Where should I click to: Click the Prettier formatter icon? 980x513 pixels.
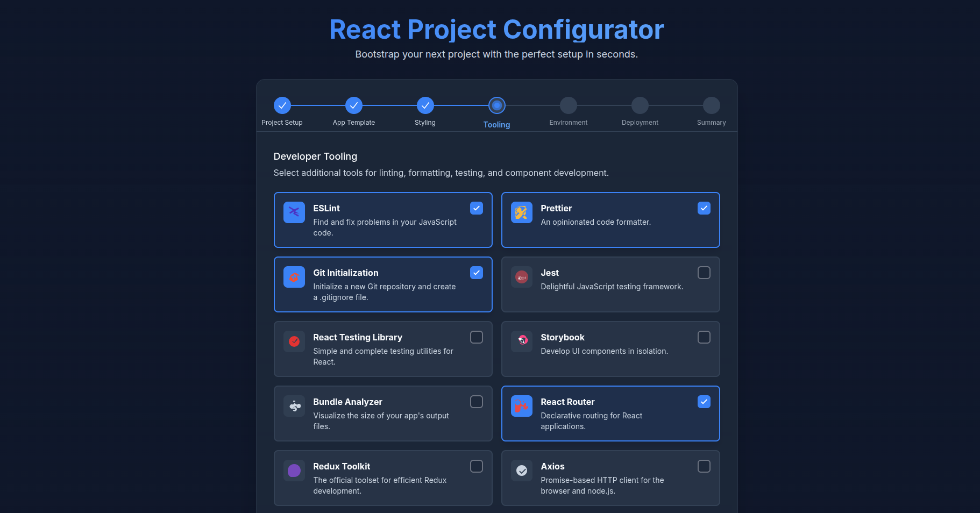522,212
